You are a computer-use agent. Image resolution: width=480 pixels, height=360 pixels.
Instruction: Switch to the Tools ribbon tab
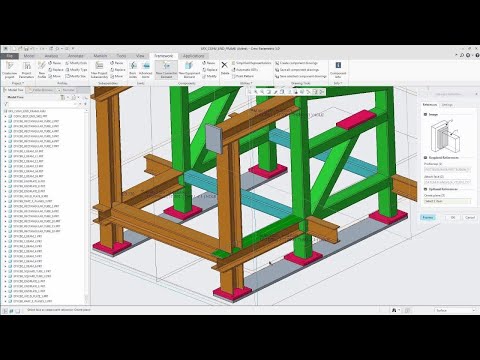[121, 56]
